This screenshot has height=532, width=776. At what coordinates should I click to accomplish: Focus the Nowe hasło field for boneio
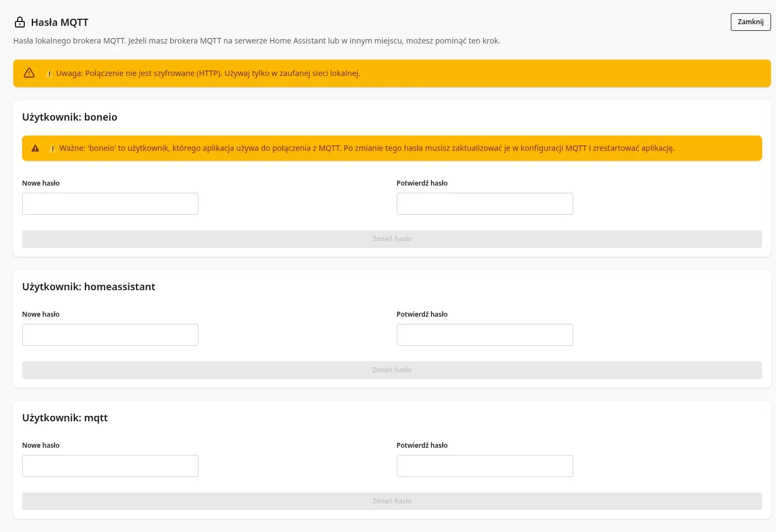[110, 204]
